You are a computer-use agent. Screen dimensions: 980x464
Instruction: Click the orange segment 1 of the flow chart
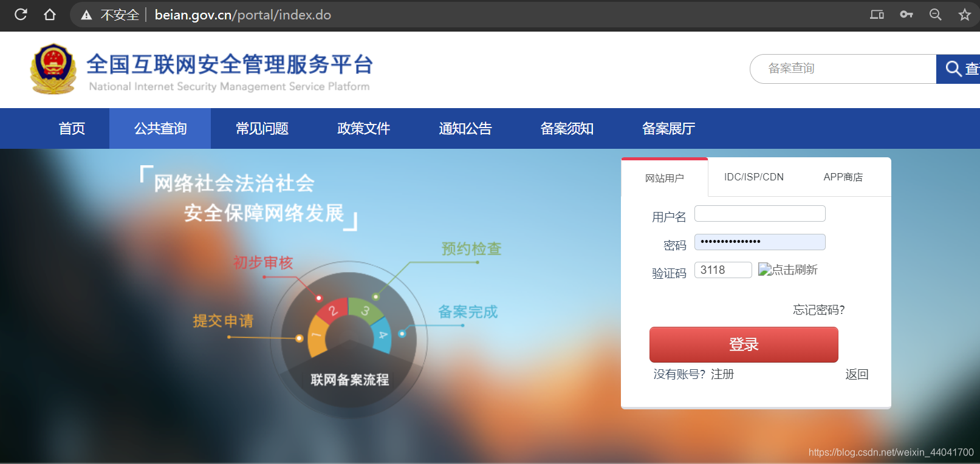pos(318,336)
